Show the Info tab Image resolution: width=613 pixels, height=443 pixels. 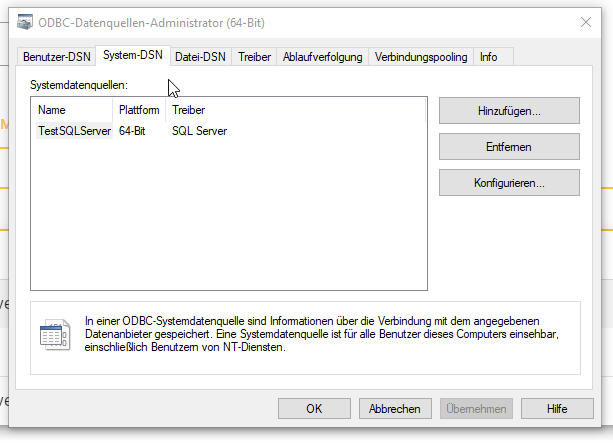pyautogui.click(x=489, y=57)
